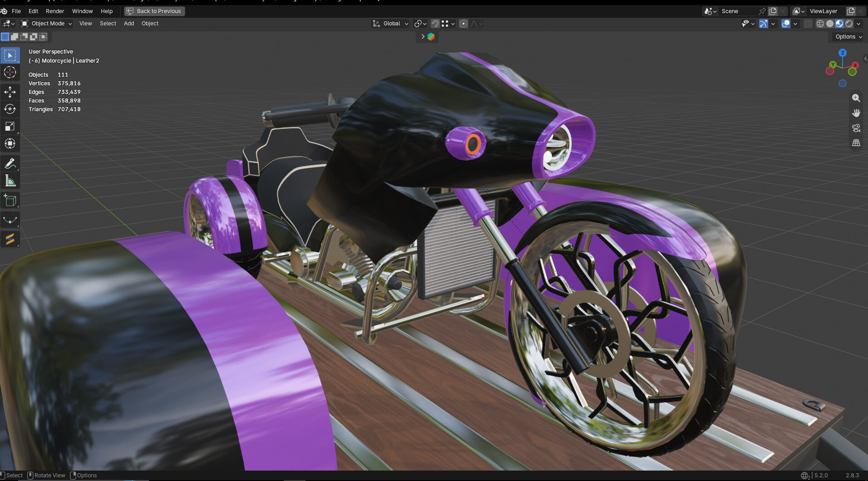This screenshot has height=481, width=868.
Task: Switch to material preview shading
Action: click(x=839, y=24)
